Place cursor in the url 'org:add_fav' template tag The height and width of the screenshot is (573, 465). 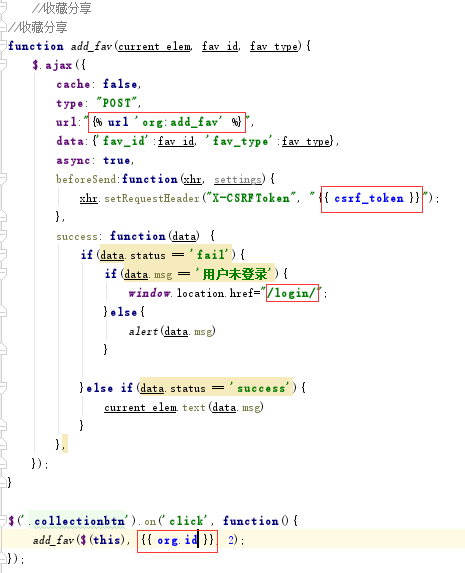(x=167, y=122)
